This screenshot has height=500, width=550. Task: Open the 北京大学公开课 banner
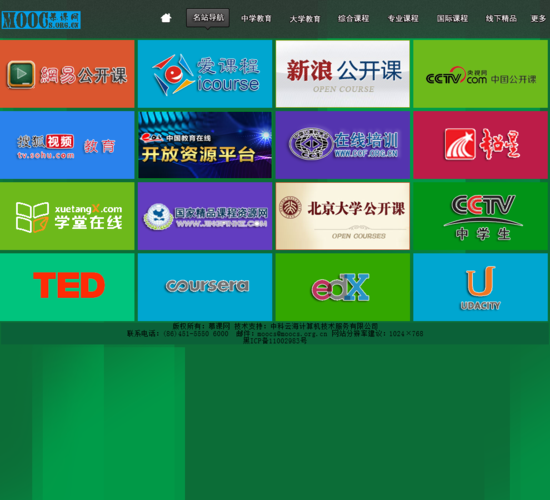click(343, 216)
